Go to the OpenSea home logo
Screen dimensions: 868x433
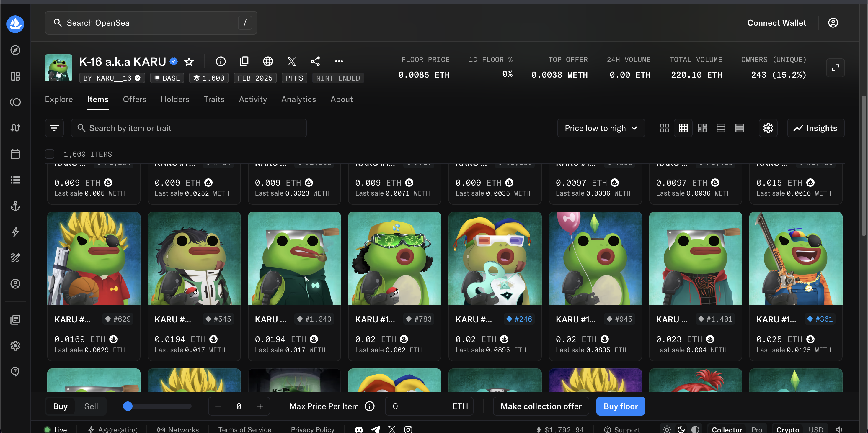coord(15,24)
